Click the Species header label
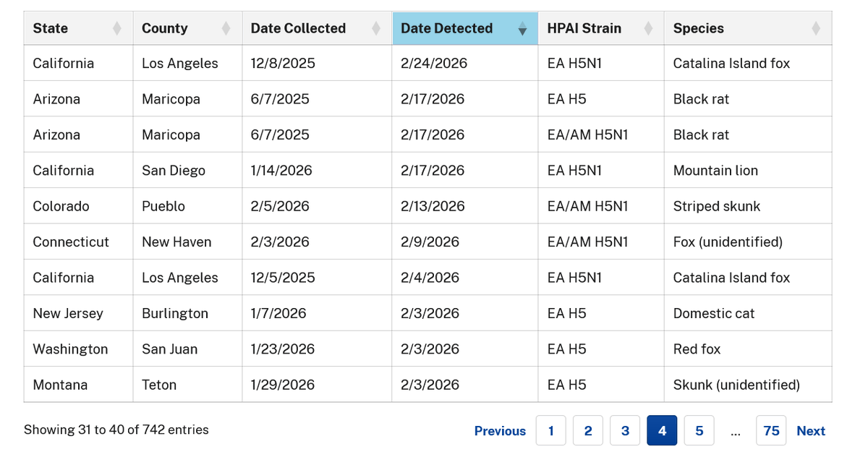The height and width of the screenshot is (457, 868). tap(699, 28)
